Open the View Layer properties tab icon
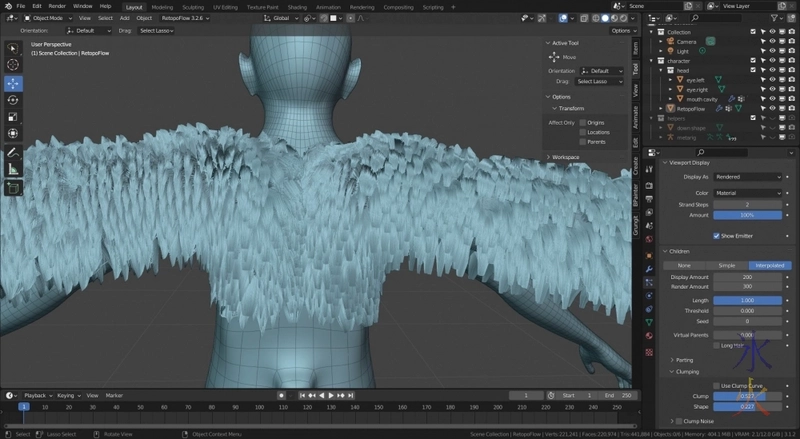 (649, 212)
